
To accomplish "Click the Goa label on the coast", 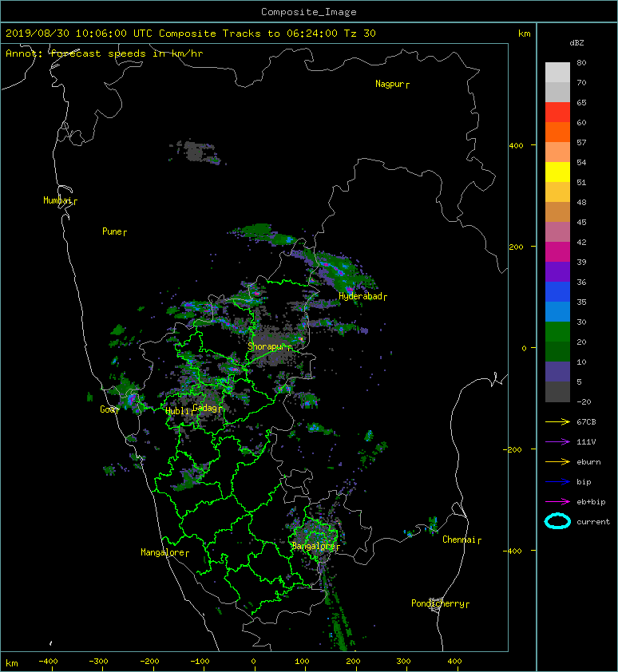I will tap(107, 409).
